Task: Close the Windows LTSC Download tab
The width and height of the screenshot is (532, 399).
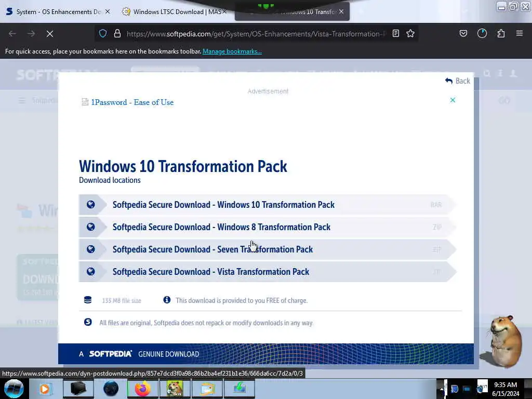Action: coord(224,11)
